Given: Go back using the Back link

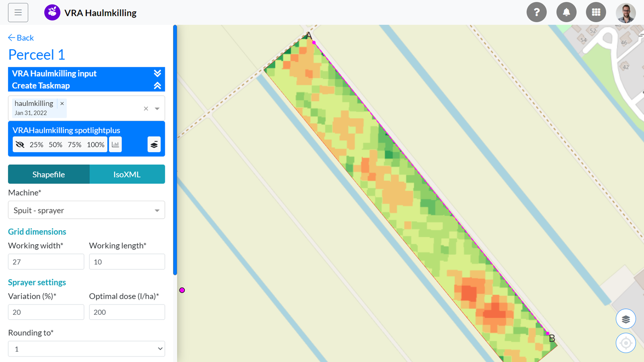Looking at the screenshot, I should coord(21,38).
